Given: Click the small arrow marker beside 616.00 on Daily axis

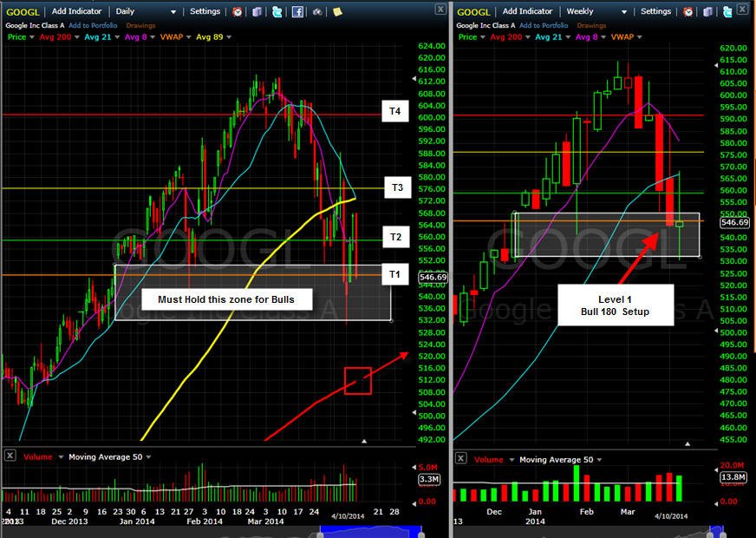Looking at the screenshot, I should coord(414,79).
